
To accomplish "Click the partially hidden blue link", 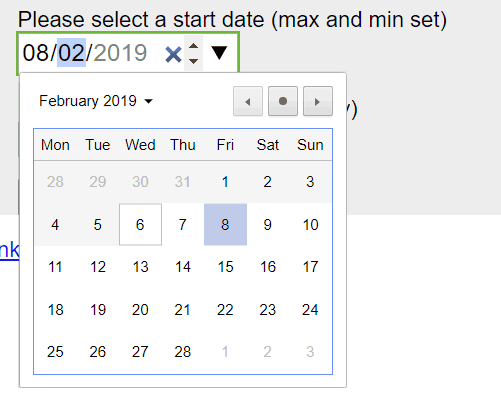I will tap(9, 250).
